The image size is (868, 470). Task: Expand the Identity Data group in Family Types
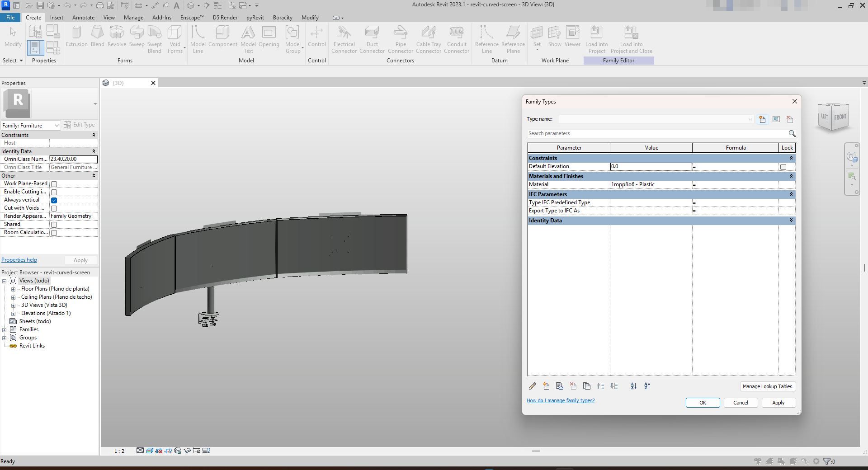tap(791, 221)
